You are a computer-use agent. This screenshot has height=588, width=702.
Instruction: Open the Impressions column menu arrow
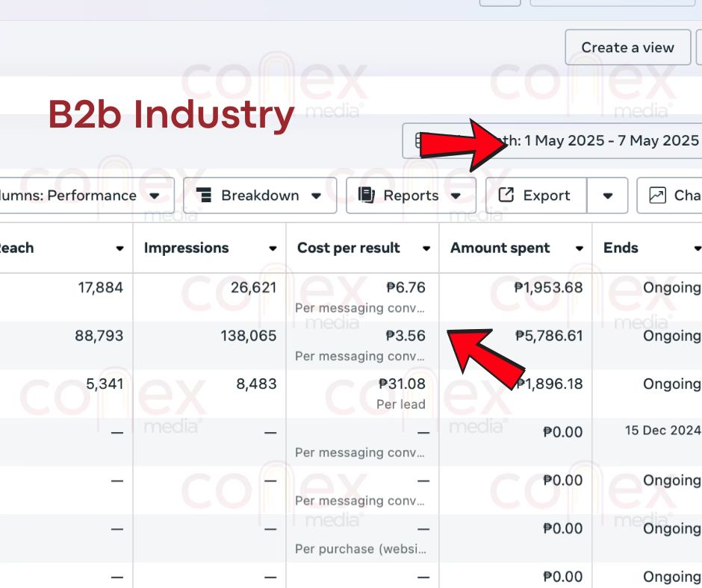tap(273, 248)
